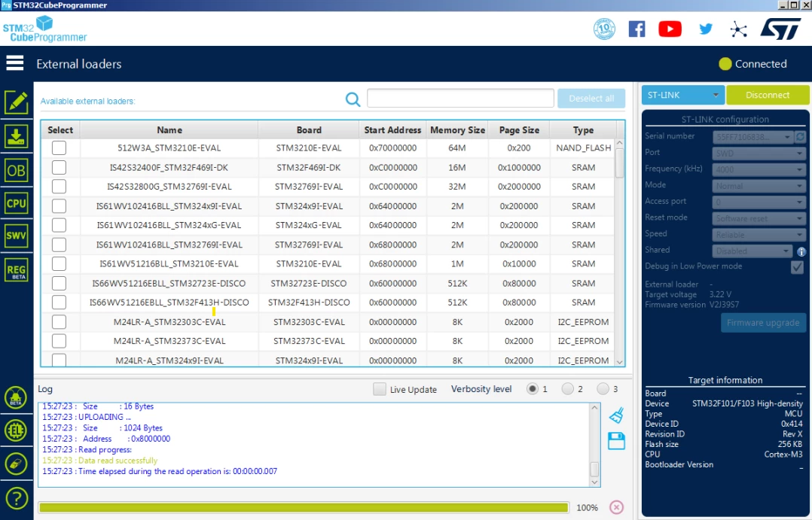Open Option Bytes (OB) panel
This screenshot has width=812, height=520.
(16, 170)
